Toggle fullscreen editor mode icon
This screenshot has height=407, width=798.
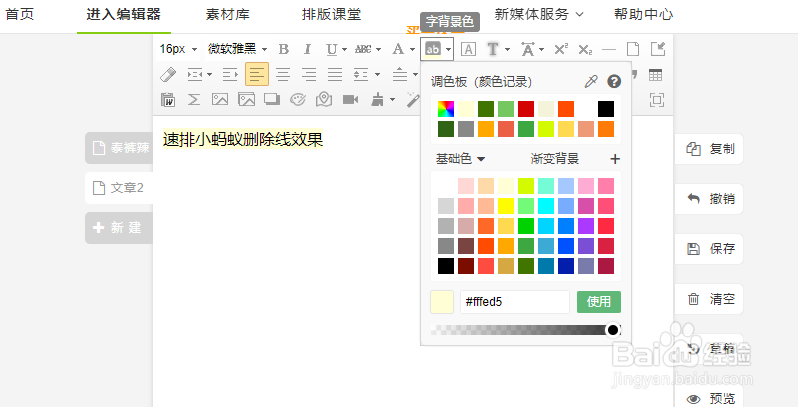tap(657, 100)
